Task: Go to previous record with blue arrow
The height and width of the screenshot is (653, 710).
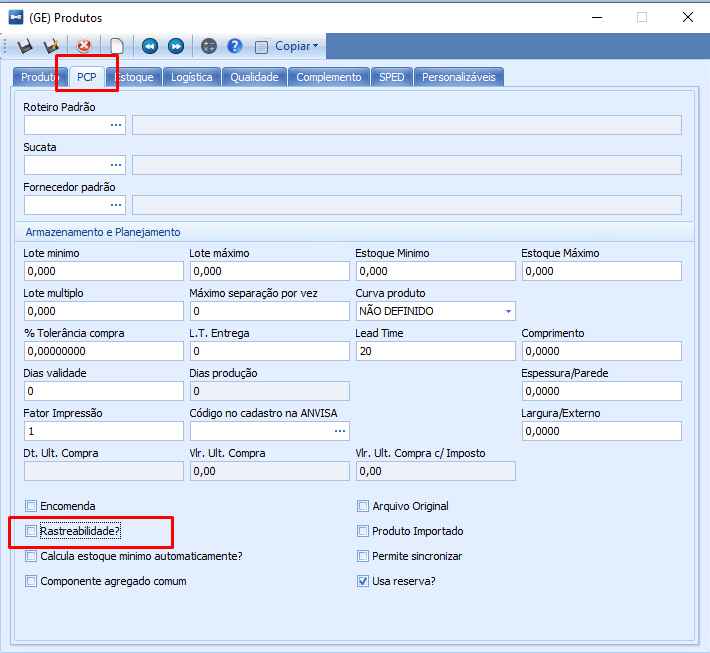Action: (x=150, y=46)
